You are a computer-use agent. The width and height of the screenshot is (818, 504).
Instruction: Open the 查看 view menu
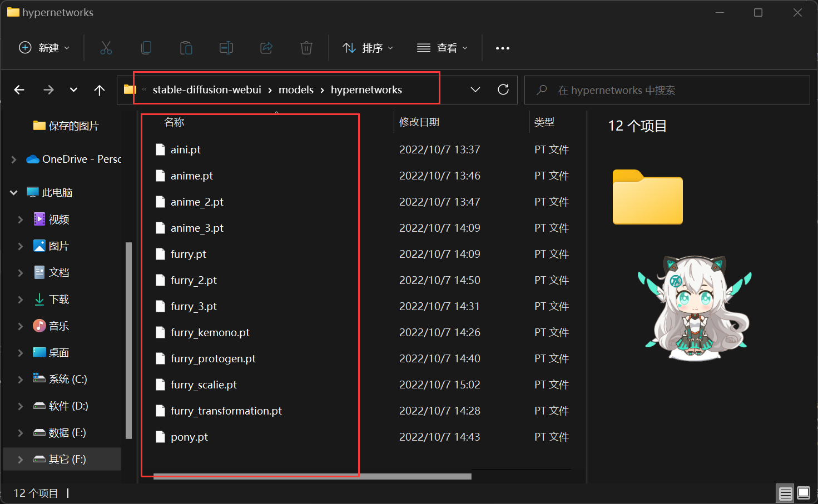point(443,48)
